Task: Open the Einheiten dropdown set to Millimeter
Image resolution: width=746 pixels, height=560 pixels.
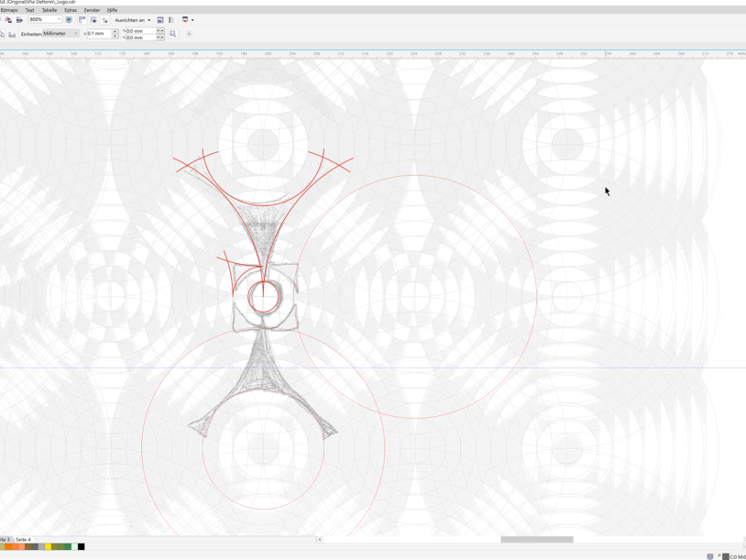Action: 60,34
